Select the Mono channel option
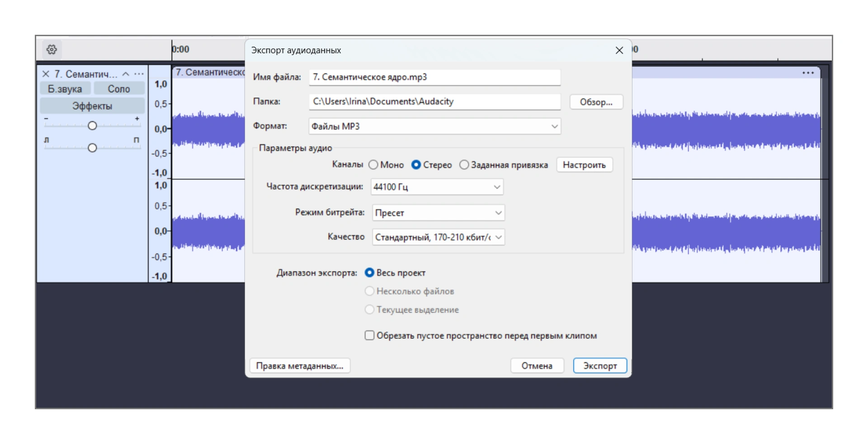 [373, 165]
